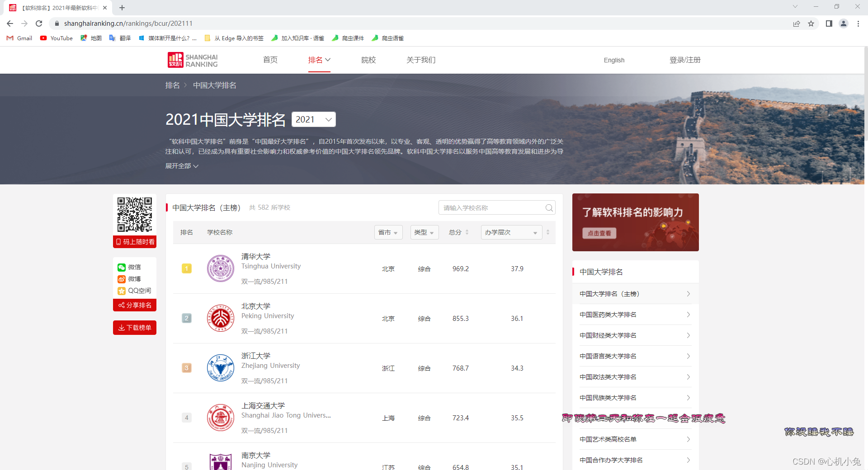Click 点击查看 on the banner
The height and width of the screenshot is (470, 868).
click(599, 233)
